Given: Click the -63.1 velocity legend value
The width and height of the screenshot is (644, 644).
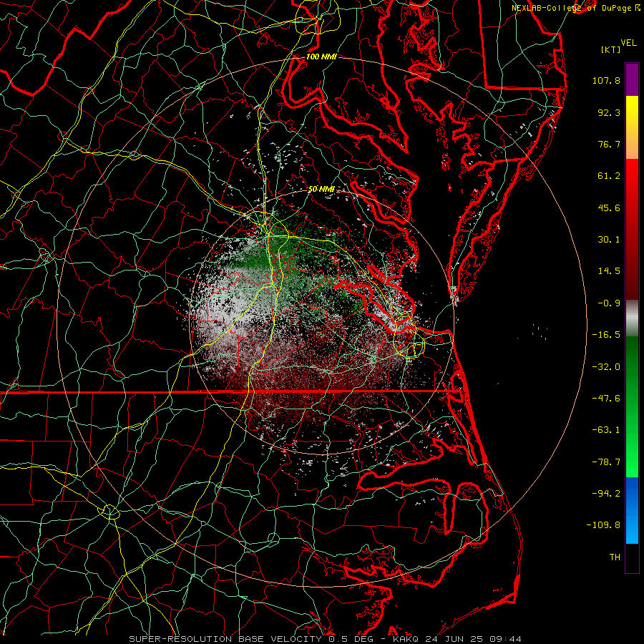Looking at the screenshot, I should [x=606, y=430].
